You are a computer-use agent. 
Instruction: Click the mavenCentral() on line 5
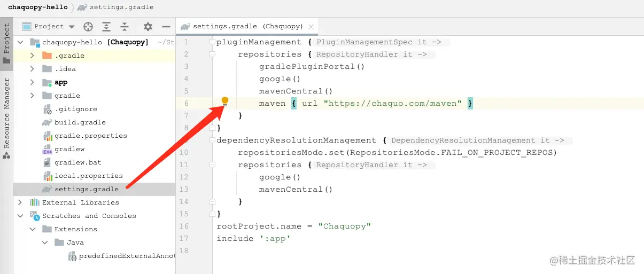(x=296, y=91)
